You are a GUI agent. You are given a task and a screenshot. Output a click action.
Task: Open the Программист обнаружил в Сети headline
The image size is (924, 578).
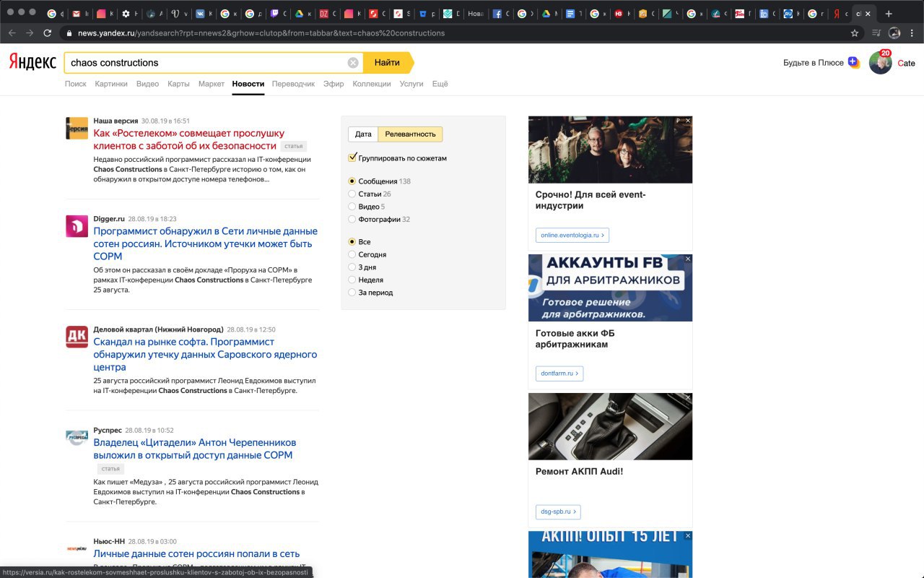pos(205,243)
